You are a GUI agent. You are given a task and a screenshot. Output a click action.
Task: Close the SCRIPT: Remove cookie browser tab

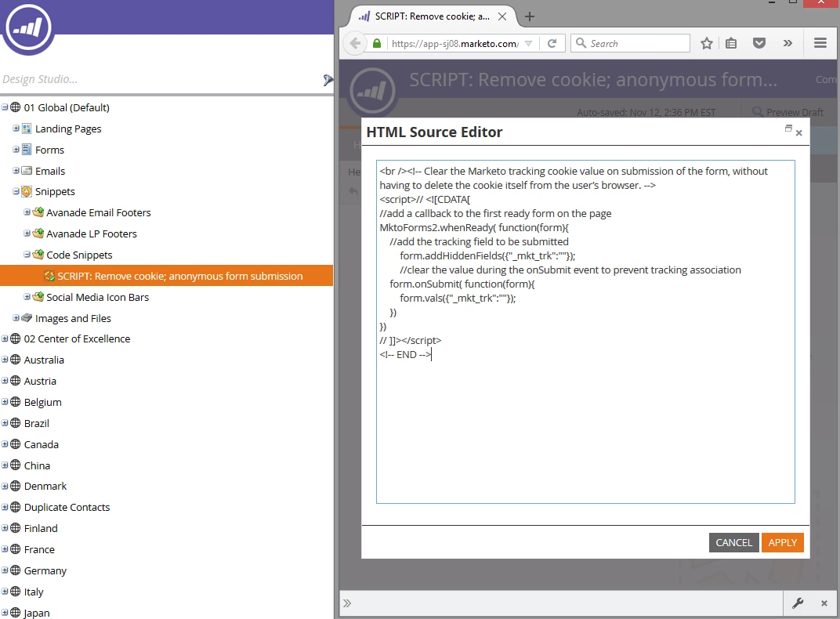click(502, 16)
